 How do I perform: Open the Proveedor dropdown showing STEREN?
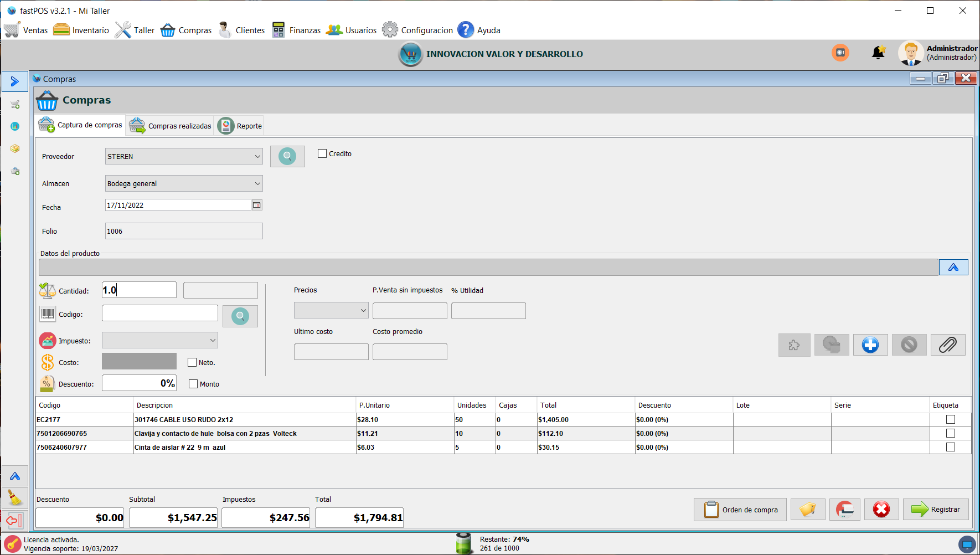(184, 157)
